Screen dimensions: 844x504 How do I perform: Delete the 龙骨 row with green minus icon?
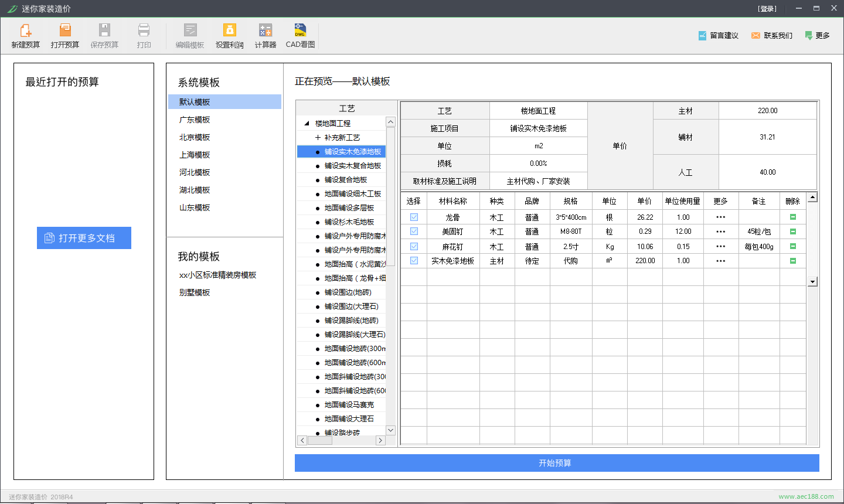tap(792, 217)
